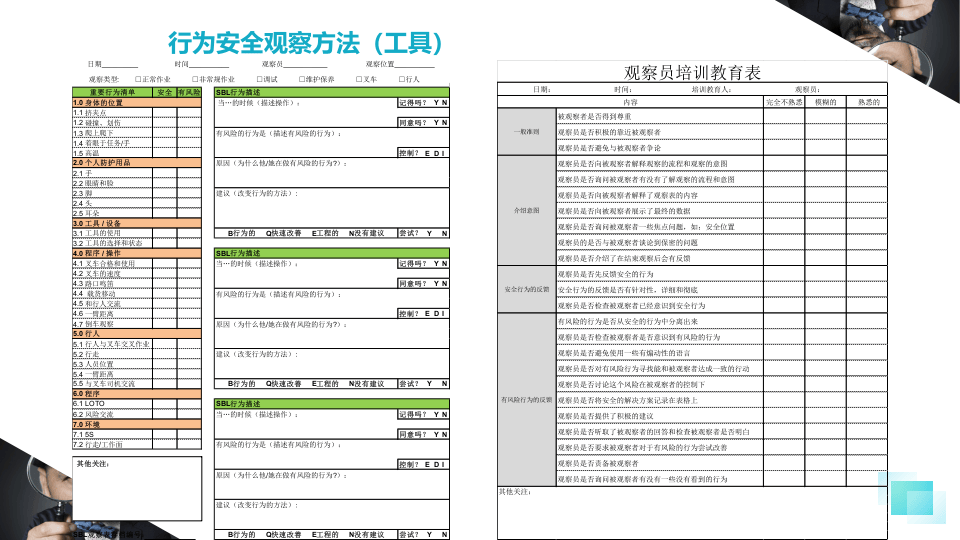This screenshot has width=960, height=540.
Task: Click the 有风险行为的反馈 category cell
Action: pos(527,400)
